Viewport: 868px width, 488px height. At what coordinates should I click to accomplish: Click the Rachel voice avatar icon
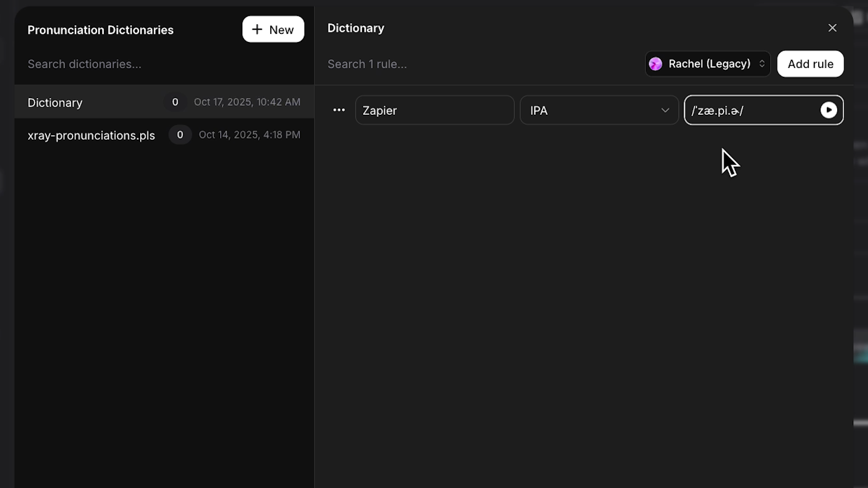tap(656, 64)
